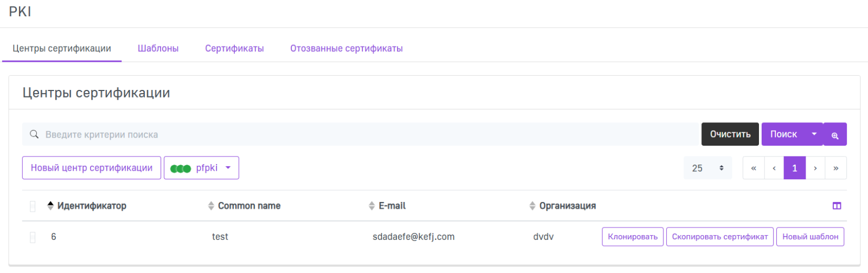868x273 pixels.
Task: Go to last page double-chevron icon
Action: tap(836, 168)
